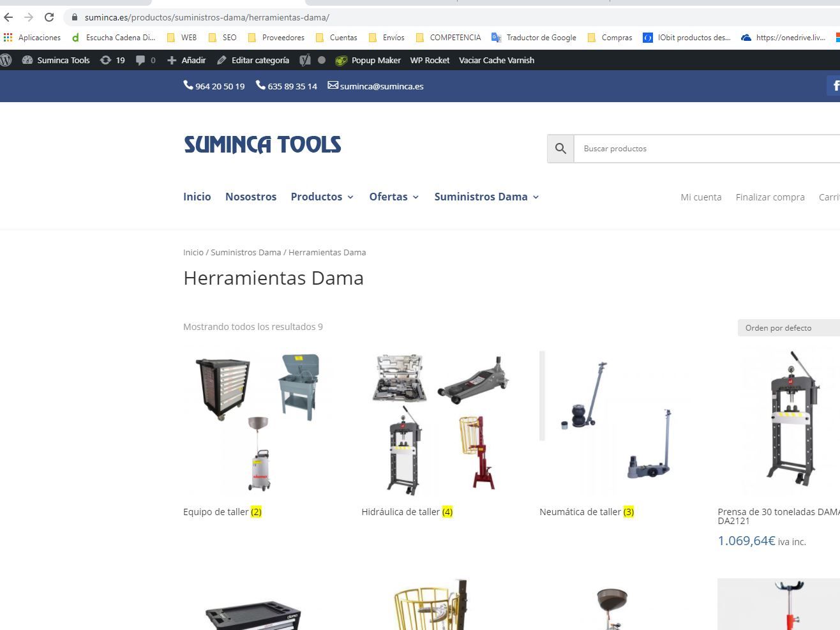The image size is (840, 630).
Task: Open WP Rocket admin menu
Action: tap(430, 60)
